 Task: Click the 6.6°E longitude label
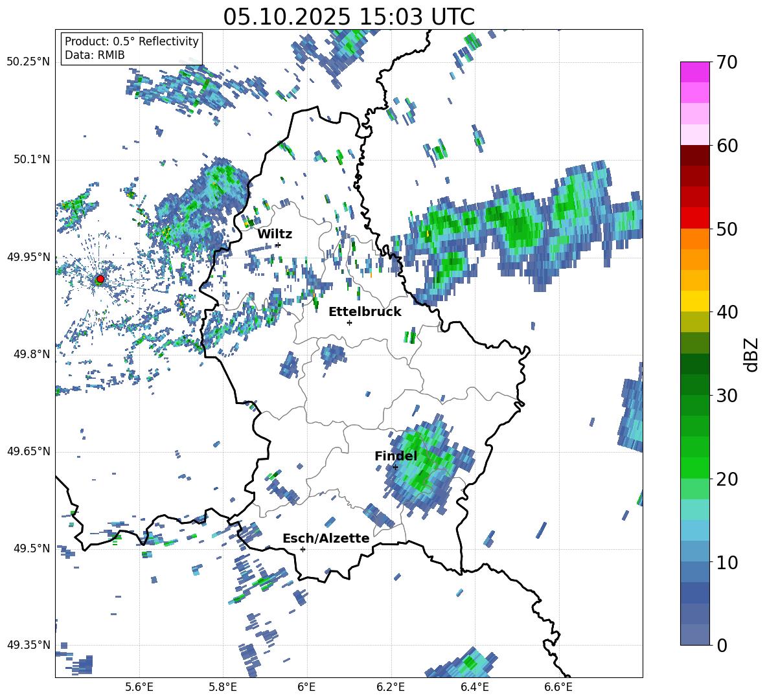pos(558,687)
